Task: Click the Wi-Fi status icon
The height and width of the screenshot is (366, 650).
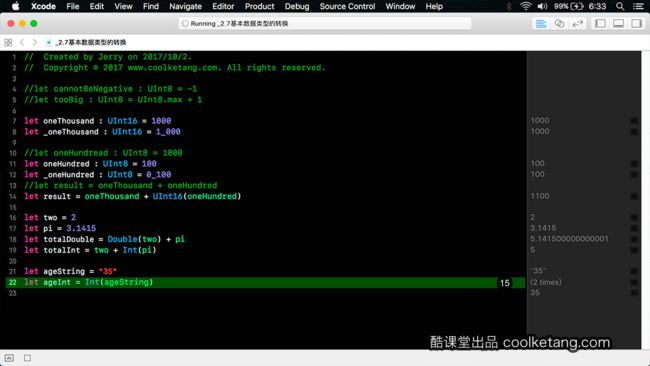Action: tap(526, 6)
